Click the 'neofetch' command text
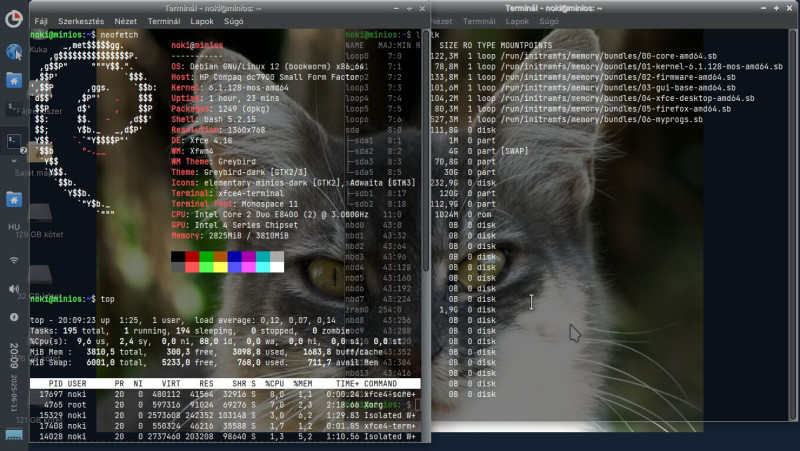The width and height of the screenshot is (800, 451). tap(119, 35)
